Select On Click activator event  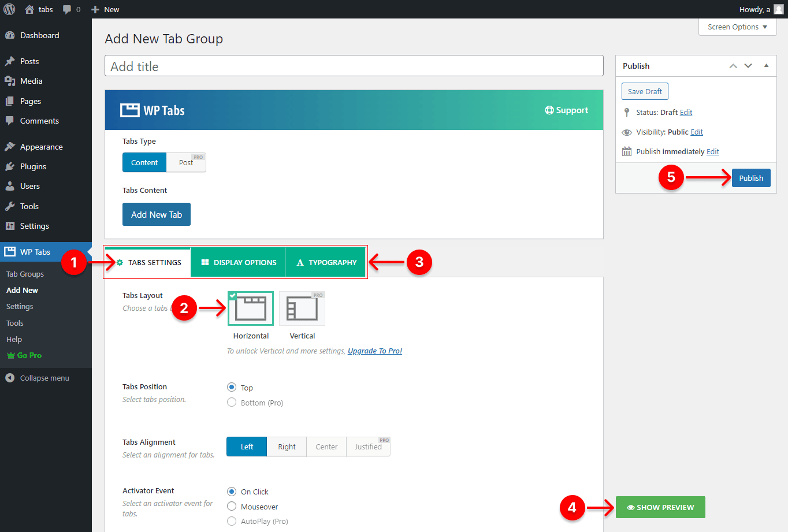point(232,492)
